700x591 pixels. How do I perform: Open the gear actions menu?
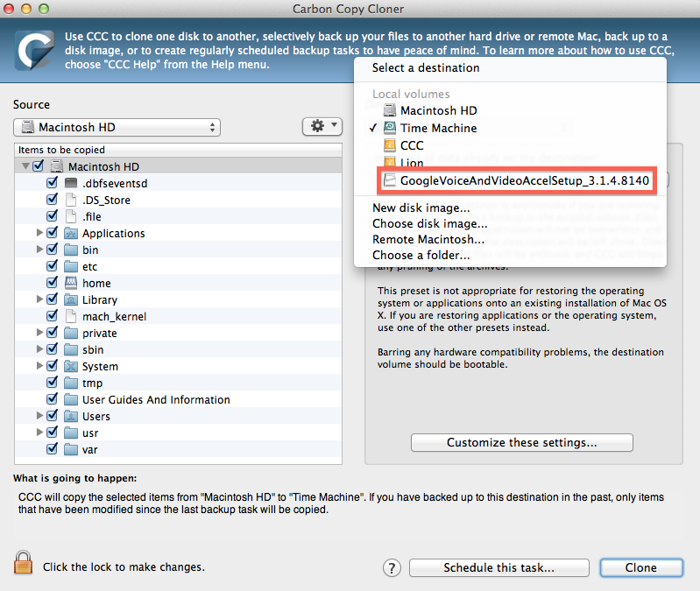tap(322, 127)
